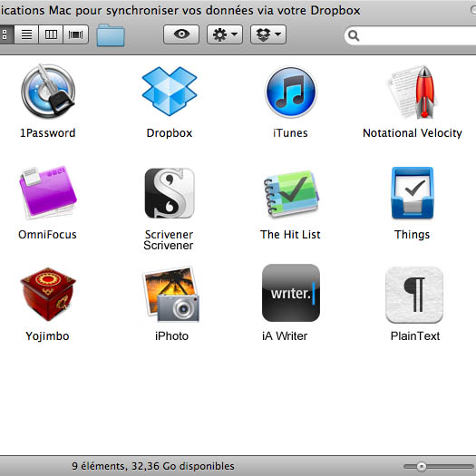Click the 'iPhoto' label text
The image size is (476, 476).
(171, 336)
